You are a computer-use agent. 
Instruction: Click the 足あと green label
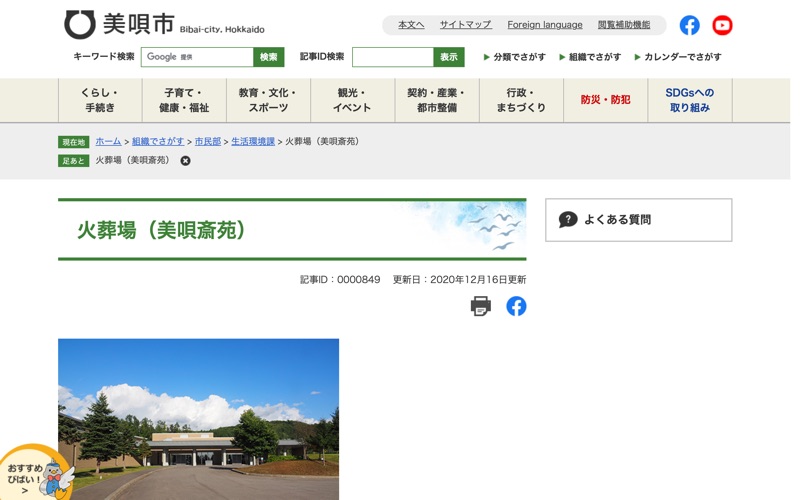pyautogui.click(x=73, y=161)
